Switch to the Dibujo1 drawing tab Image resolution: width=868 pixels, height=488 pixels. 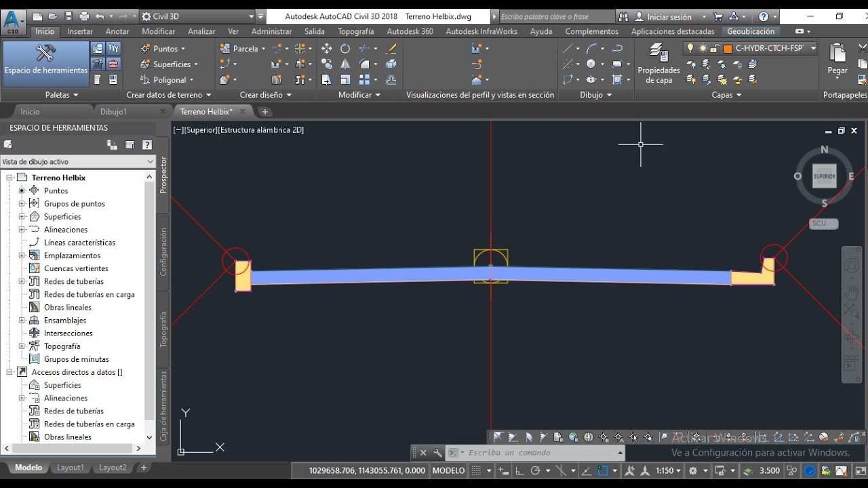[113, 112]
